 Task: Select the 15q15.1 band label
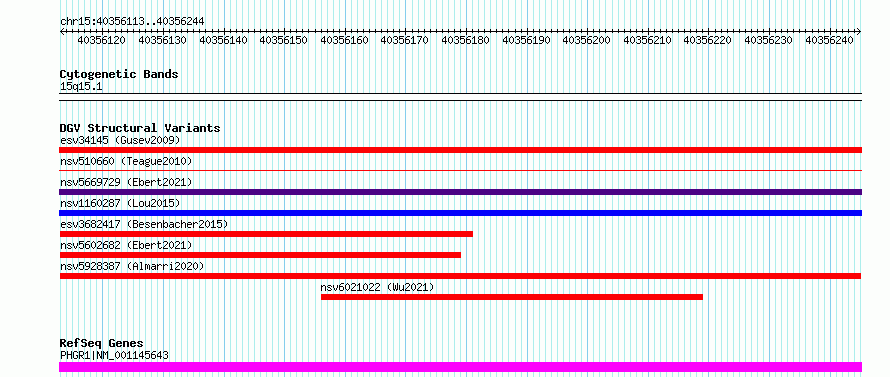(81, 87)
